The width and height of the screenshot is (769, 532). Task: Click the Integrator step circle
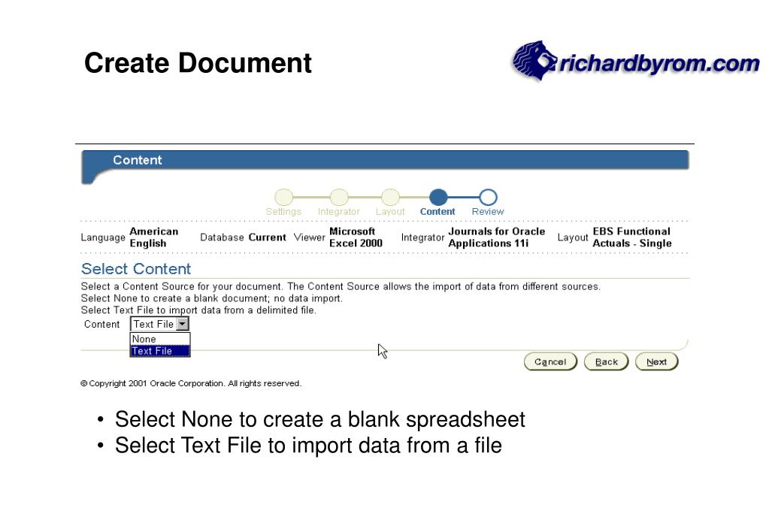coord(339,197)
